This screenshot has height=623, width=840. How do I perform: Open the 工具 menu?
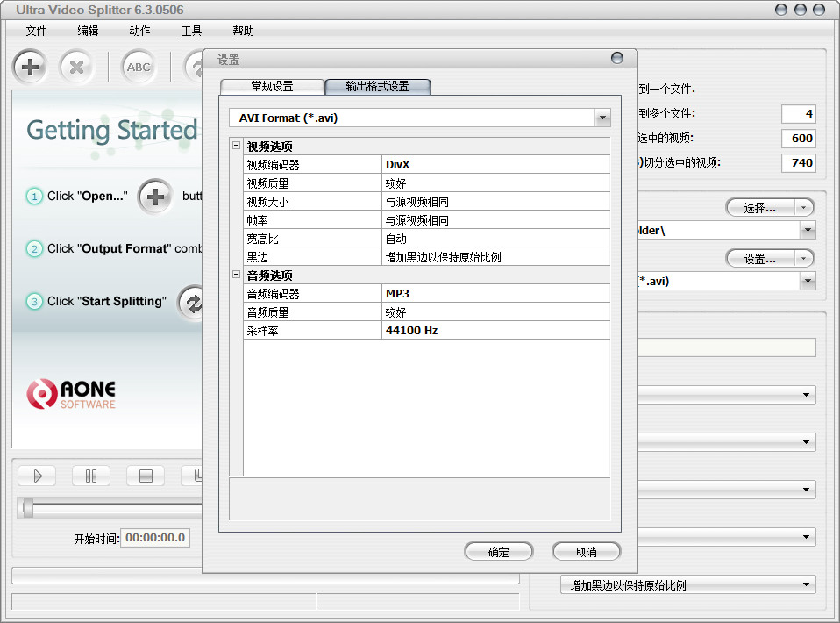[191, 30]
